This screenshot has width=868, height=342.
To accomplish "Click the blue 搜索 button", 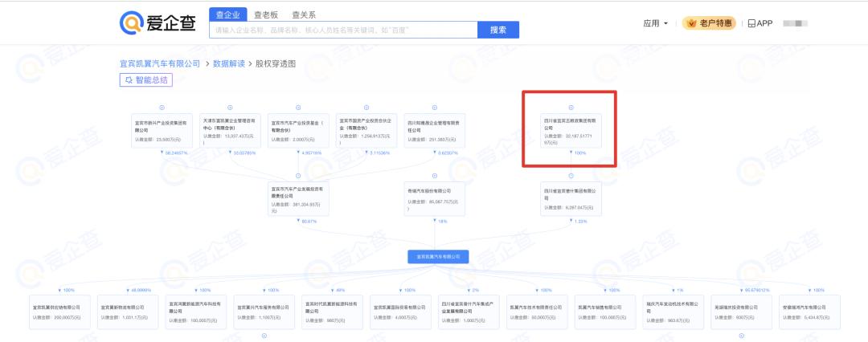I will (498, 30).
